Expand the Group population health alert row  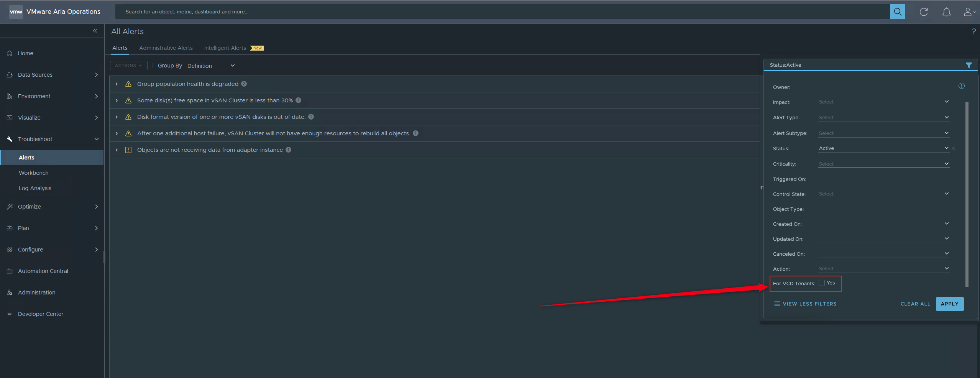coord(117,84)
